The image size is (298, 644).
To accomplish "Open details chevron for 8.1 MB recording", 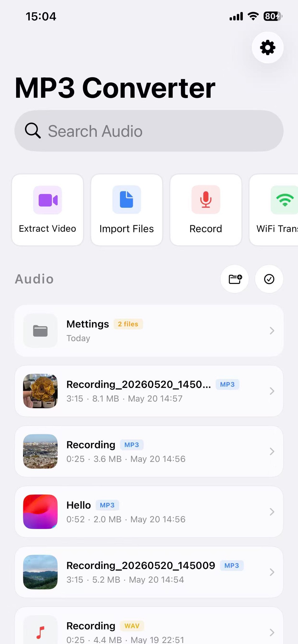I will [x=272, y=391].
